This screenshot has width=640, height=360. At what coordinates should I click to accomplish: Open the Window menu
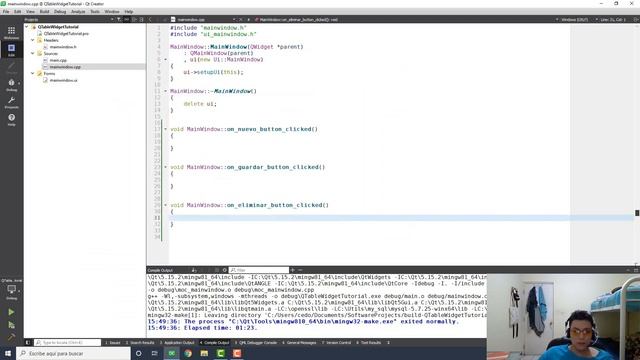point(112,11)
